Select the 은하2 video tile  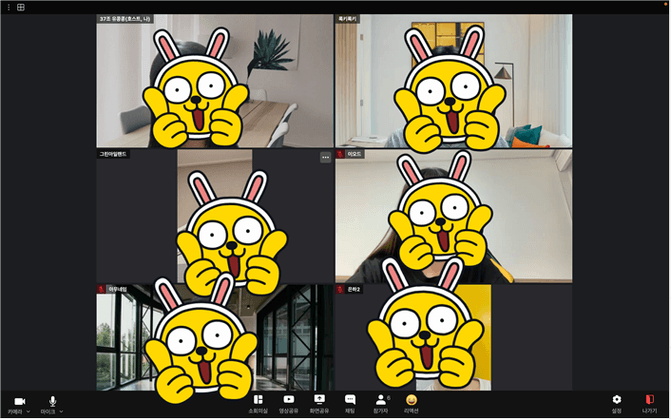[454, 338]
